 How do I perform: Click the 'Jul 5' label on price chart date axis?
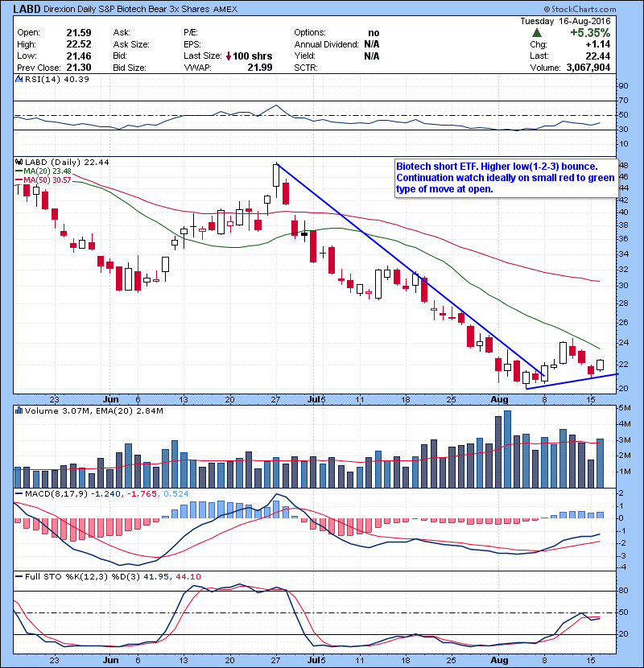316,400
